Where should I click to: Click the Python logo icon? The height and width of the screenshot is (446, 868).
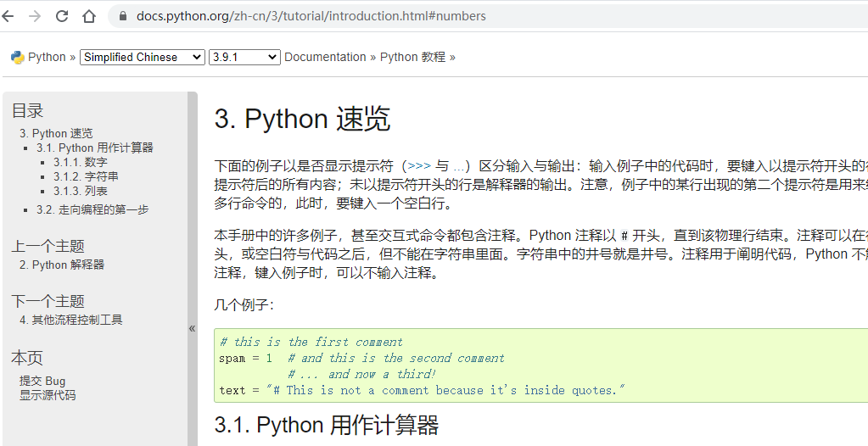click(x=17, y=57)
